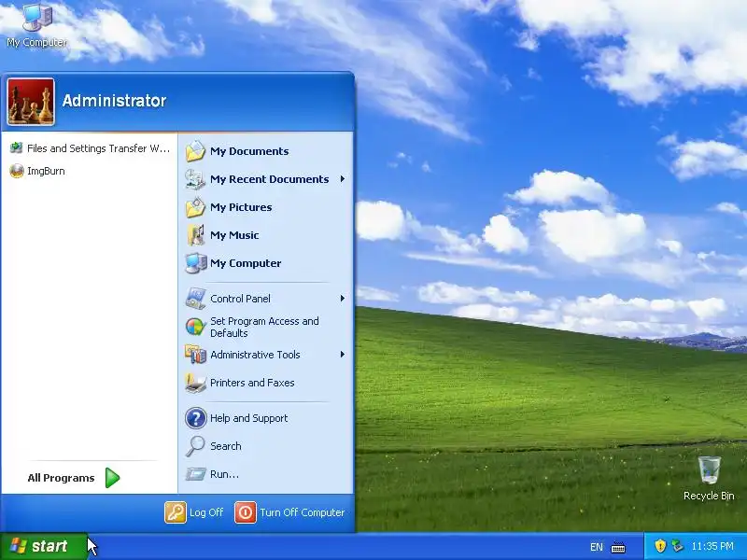Screen dimensions: 747x560
Task: Click the Administrator chess user picture
Action: point(31,102)
